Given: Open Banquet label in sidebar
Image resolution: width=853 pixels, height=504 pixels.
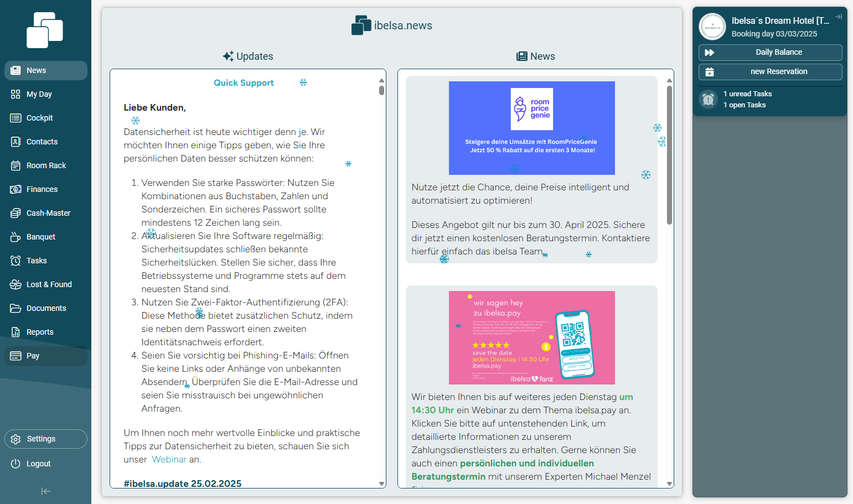Looking at the screenshot, I should click(41, 237).
